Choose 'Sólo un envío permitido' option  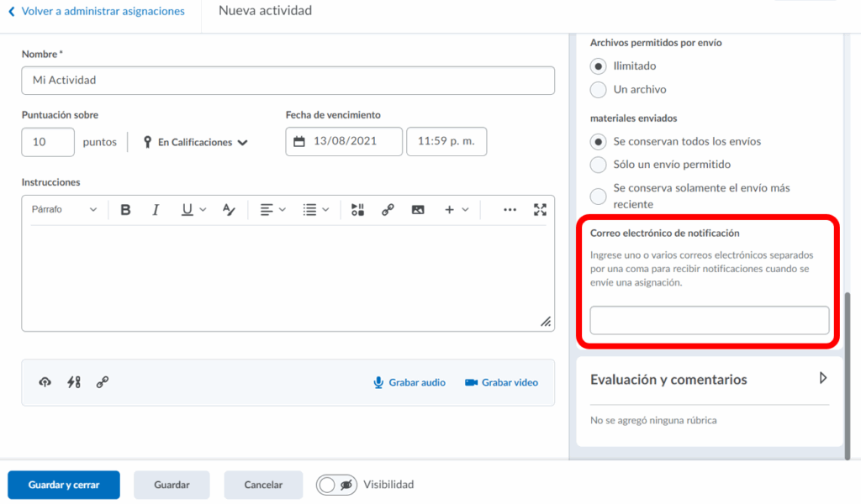click(x=599, y=165)
